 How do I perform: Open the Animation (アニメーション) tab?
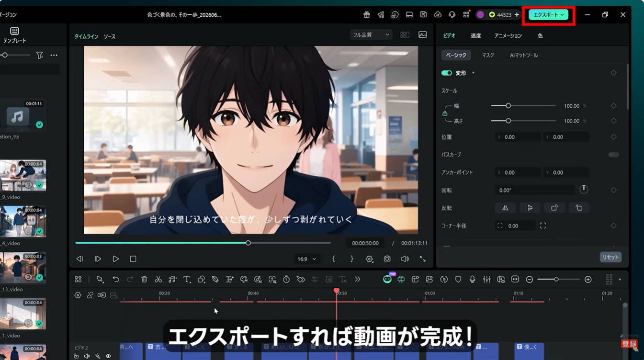point(508,35)
